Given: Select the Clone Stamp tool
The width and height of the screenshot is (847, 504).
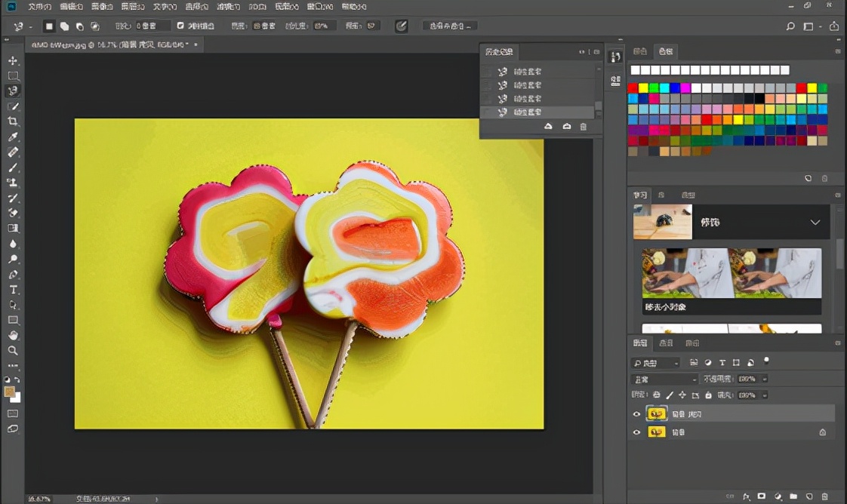Looking at the screenshot, I should pyautogui.click(x=13, y=183).
